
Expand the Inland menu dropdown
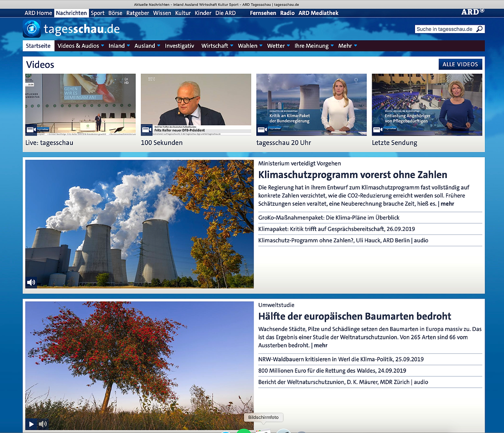tap(128, 46)
